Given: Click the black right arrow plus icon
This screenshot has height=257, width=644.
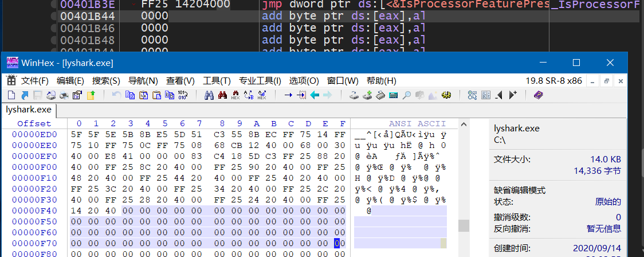Looking at the screenshot, I should tap(513, 95).
